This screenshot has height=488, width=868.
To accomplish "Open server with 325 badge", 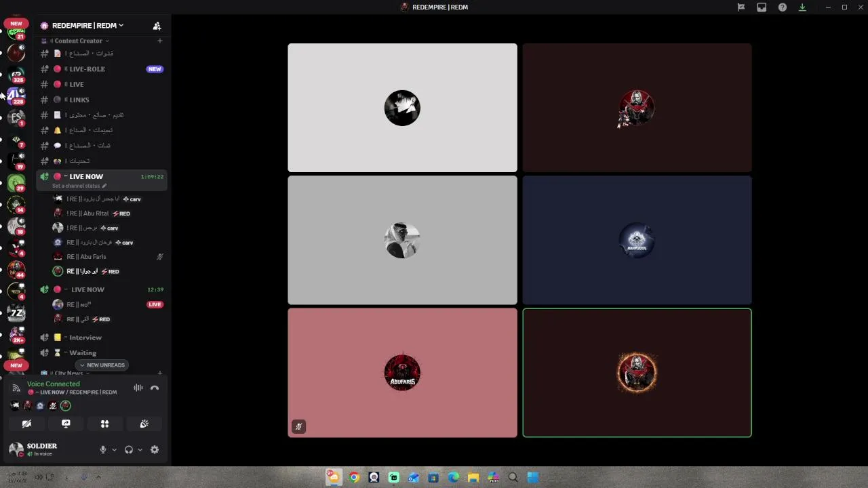I will coord(16,75).
